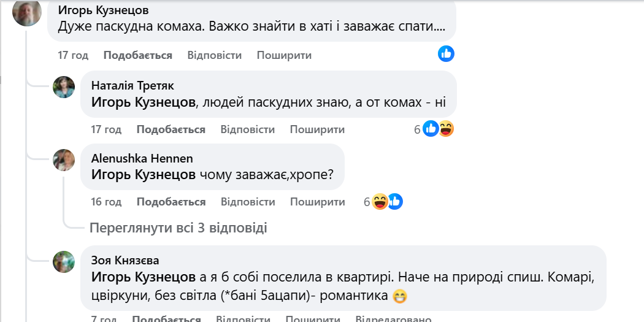Click Наталія Третяк's profile avatar
Viewport: 644px width, 322px height.
(x=64, y=87)
